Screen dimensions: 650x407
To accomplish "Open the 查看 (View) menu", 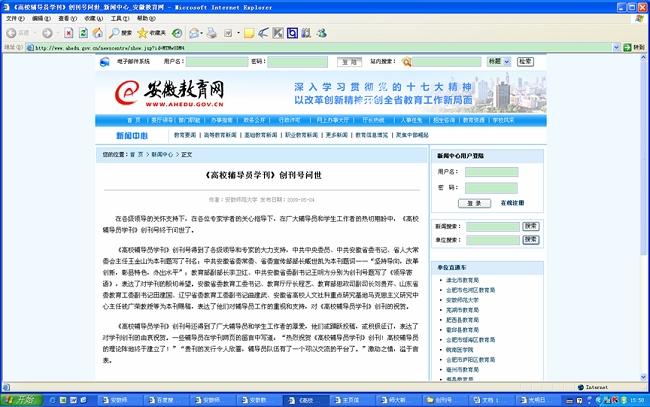I will (x=67, y=19).
